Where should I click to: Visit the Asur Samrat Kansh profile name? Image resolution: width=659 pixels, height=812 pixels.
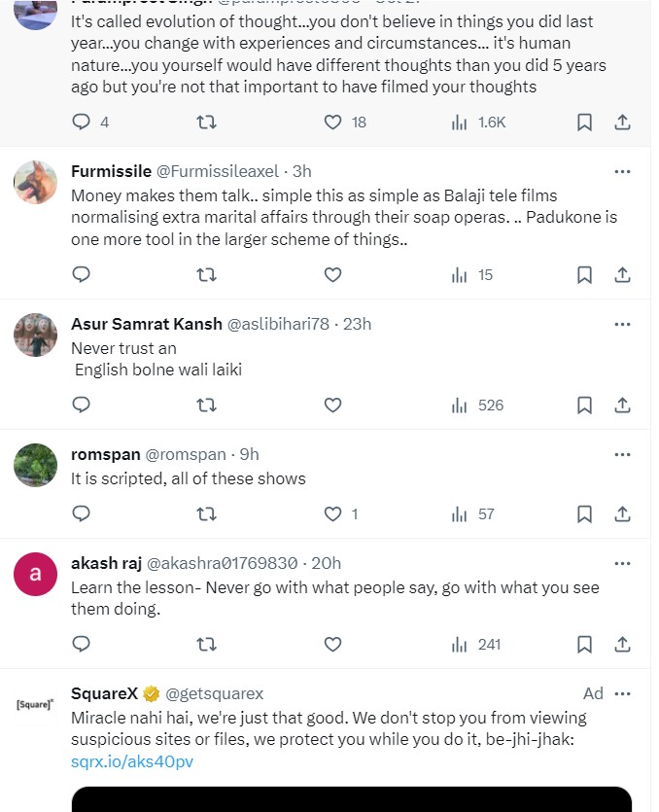145,324
